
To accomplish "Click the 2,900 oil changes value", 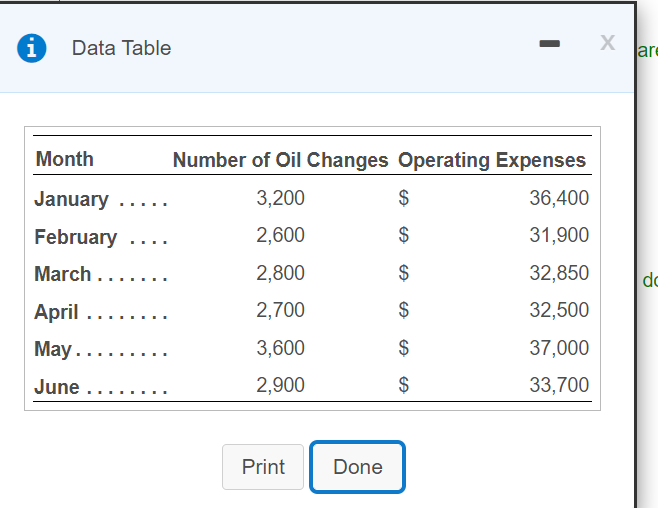I will [280, 385].
